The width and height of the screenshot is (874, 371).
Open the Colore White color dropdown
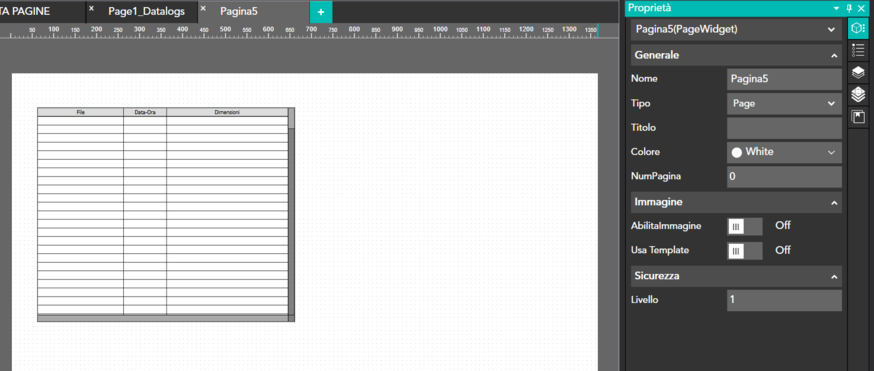pos(784,152)
